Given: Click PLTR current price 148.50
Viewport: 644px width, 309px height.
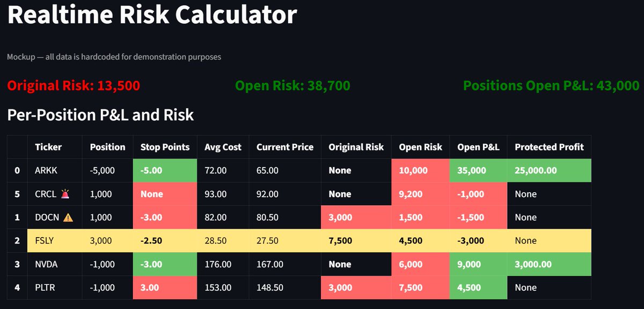Looking at the screenshot, I should click(269, 288).
